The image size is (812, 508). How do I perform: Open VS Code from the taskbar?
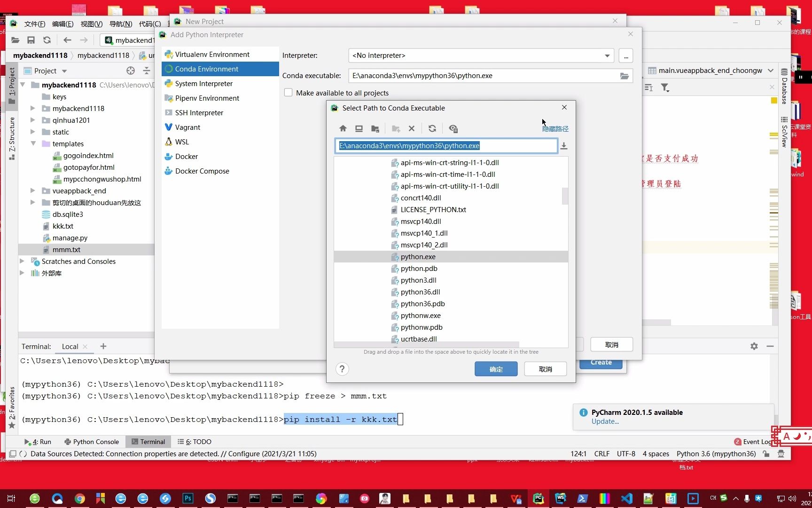(x=626, y=499)
